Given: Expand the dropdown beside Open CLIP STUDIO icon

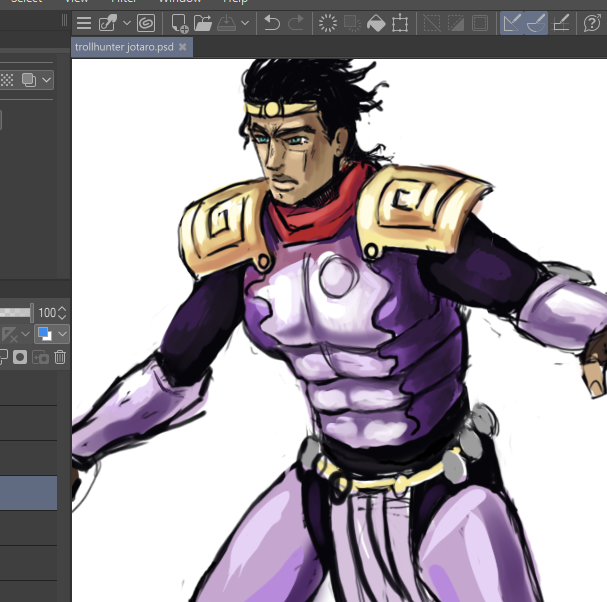Looking at the screenshot, I should coord(127,23).
